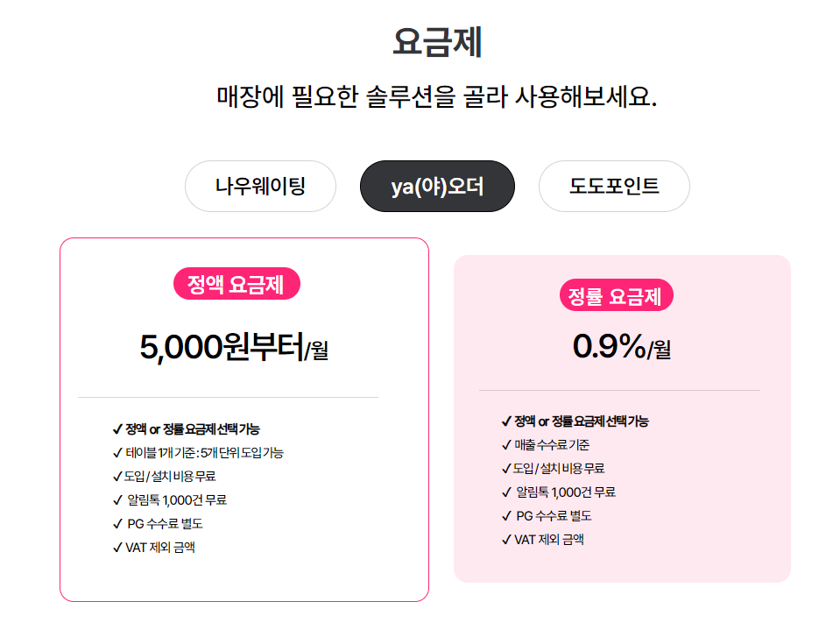Click PG 수수료 별도 text in left card

point(165,524)
